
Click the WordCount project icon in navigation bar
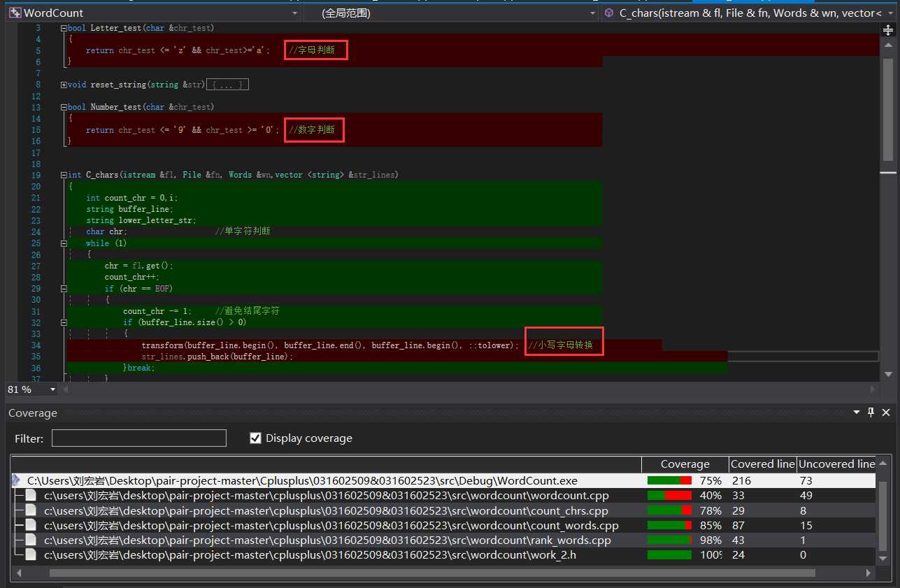coord(15,13)
